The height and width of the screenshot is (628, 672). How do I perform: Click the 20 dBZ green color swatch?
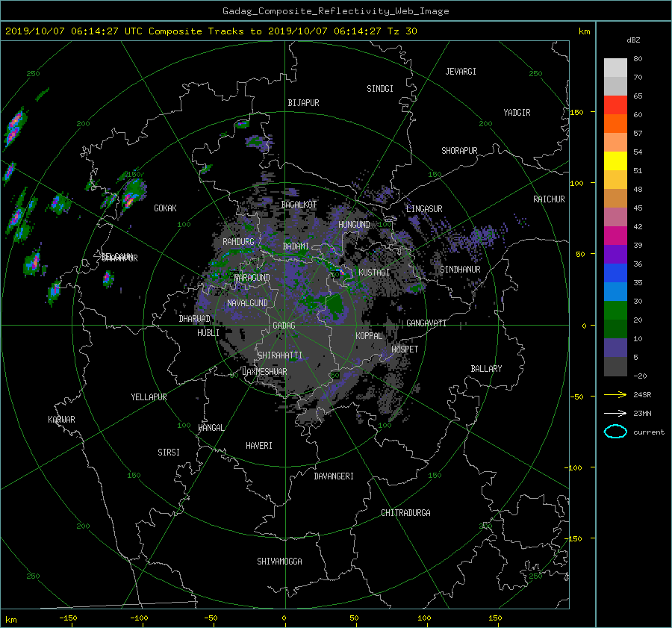pos(615,311)
